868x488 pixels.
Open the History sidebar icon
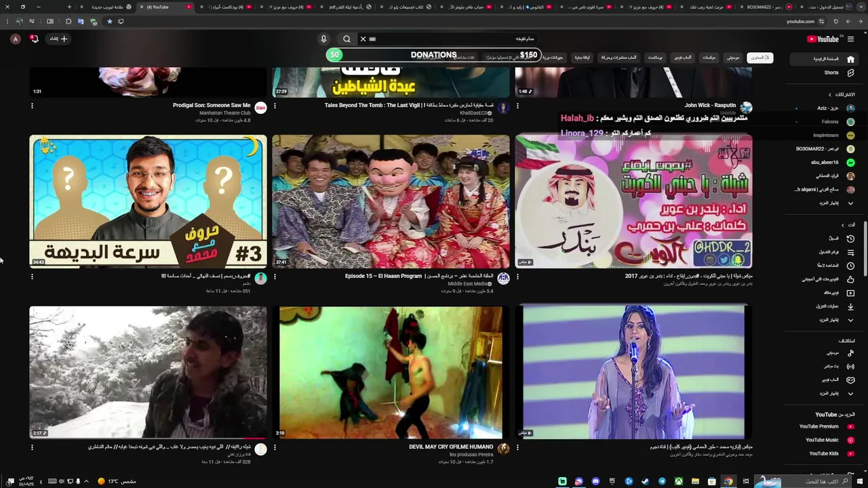(850, 239)
